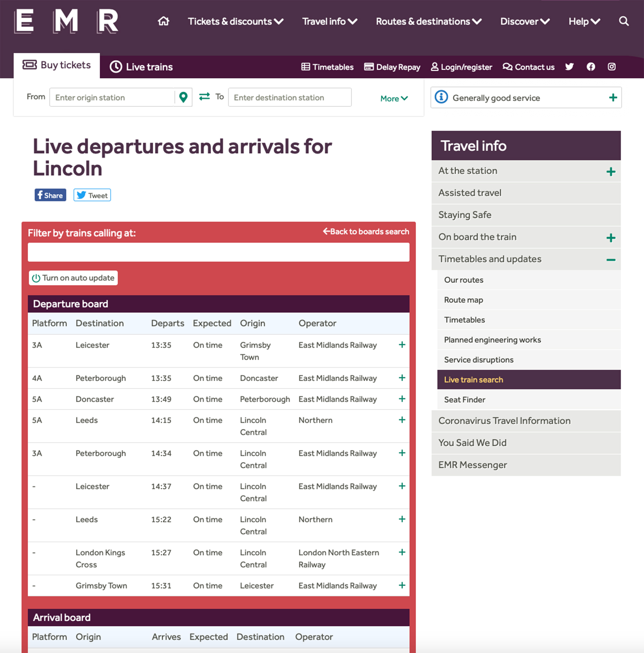
Task: Open Our routes submenu item
Action: [x=529, y=280]
